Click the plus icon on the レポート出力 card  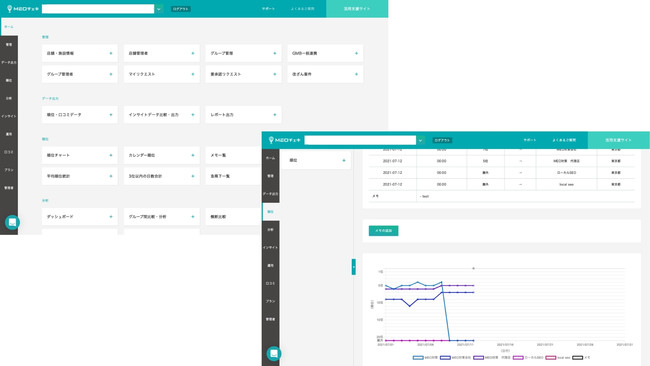pos(274,115)
